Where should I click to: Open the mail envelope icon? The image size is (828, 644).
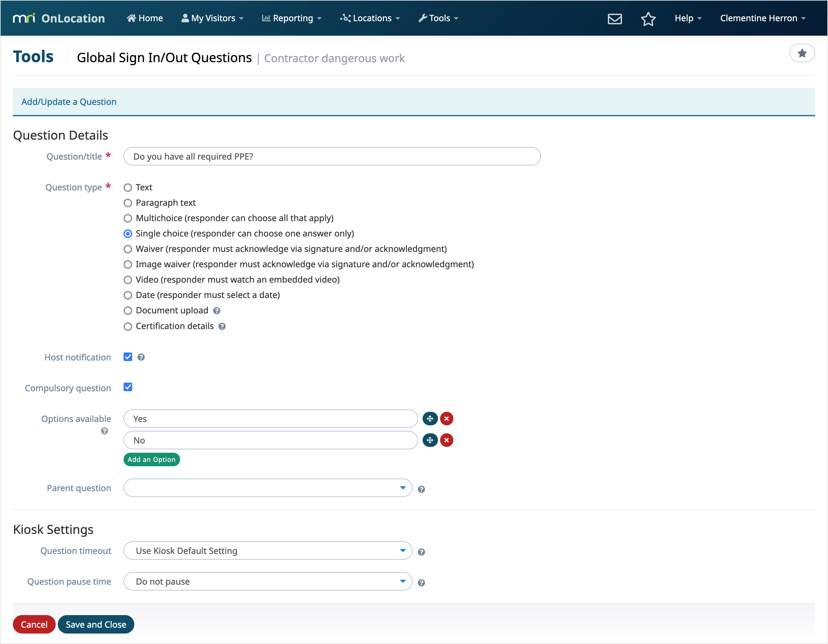(615, 18)
